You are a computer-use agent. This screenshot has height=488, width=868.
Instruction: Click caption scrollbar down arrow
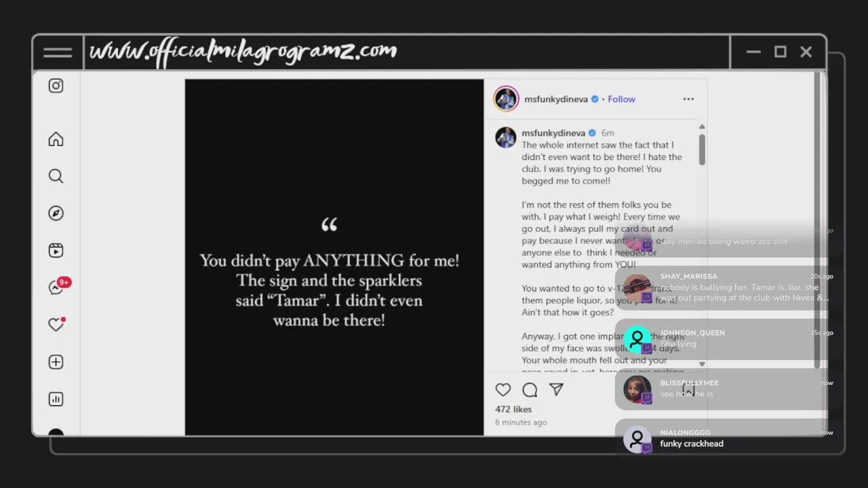pyautogui.click(x=702, y=364)
